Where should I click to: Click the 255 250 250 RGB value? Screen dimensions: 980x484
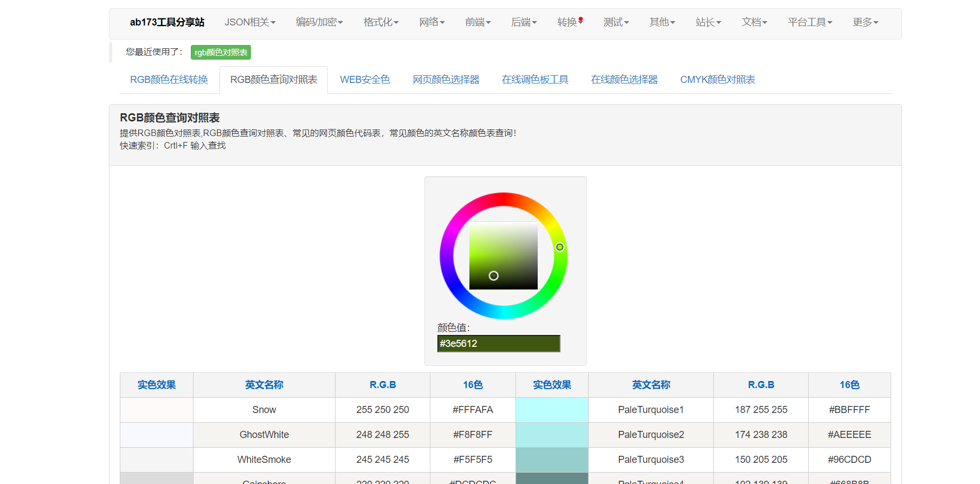[x=383, y=410]
